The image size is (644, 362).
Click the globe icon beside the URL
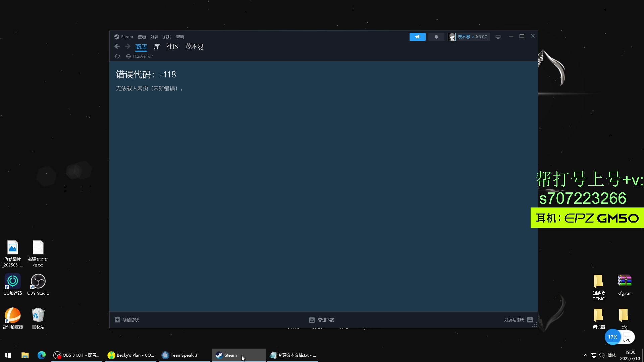click(x=128, y=56)
